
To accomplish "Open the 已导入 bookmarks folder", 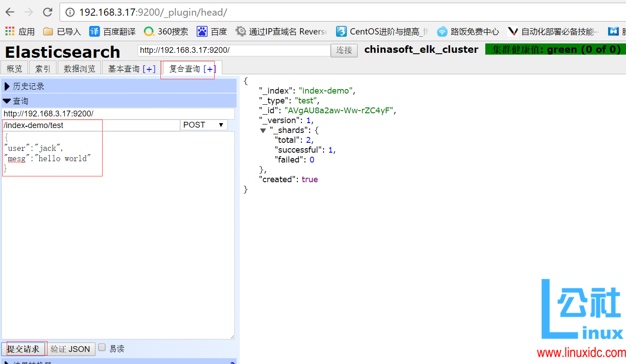I will [x=62, y=31].
